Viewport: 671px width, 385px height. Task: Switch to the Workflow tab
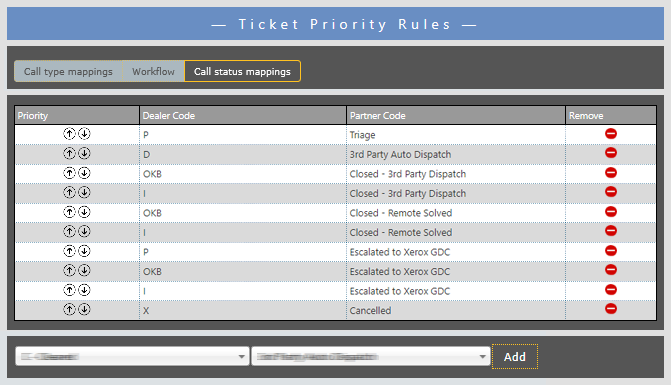coord(153,71)
